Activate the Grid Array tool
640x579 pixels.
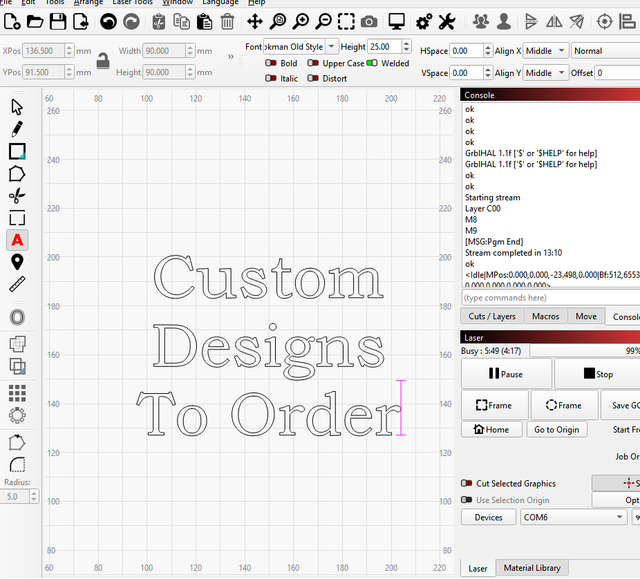tap(17, 393)
